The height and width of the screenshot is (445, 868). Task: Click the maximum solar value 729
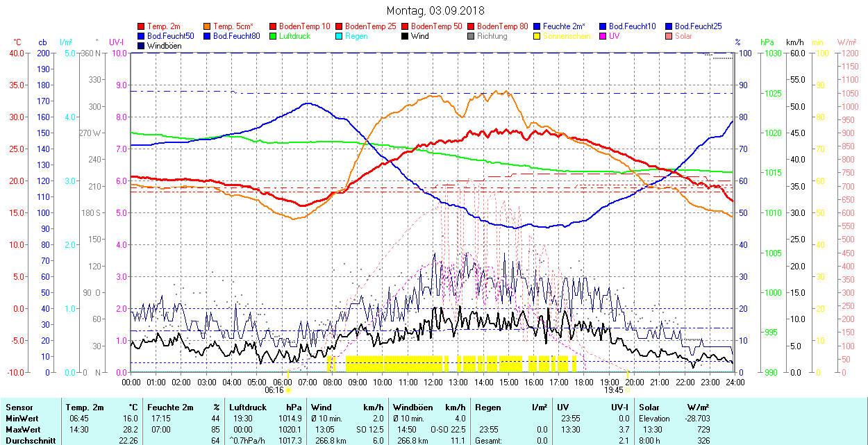click(703, 430)
